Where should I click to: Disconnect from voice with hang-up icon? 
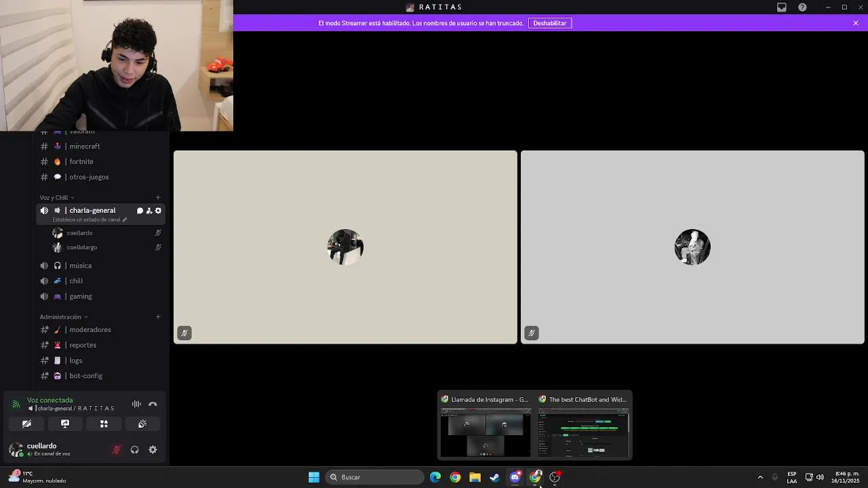point(153,404)
